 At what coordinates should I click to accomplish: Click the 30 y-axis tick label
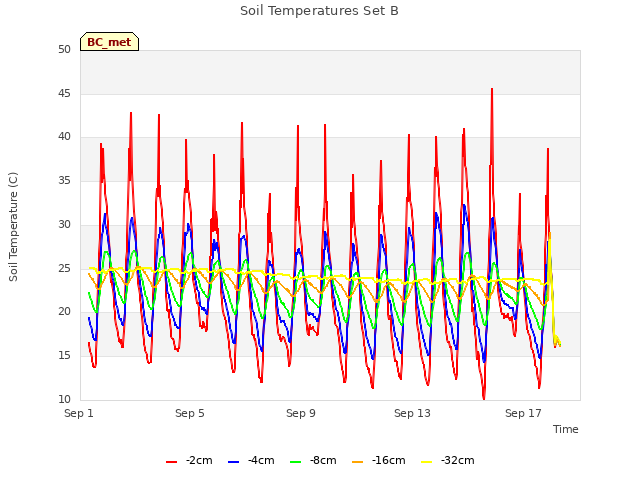point(64,224)
